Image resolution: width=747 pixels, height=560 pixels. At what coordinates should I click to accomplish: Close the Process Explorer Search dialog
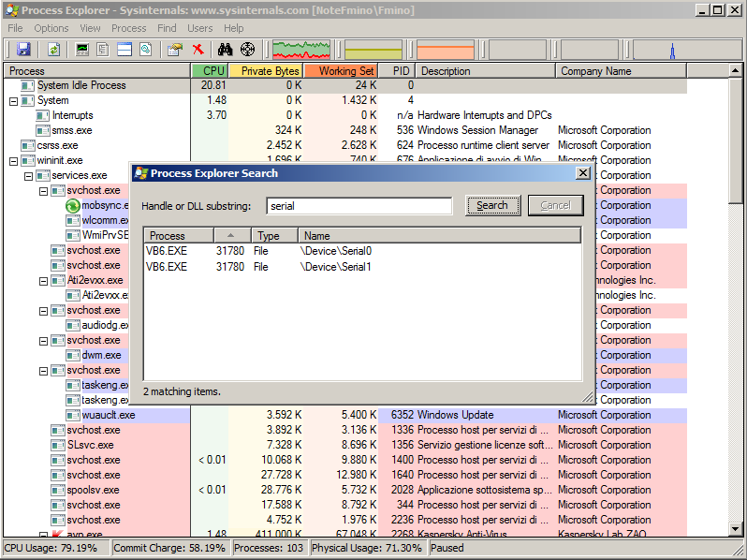click(x=583, y=173)
